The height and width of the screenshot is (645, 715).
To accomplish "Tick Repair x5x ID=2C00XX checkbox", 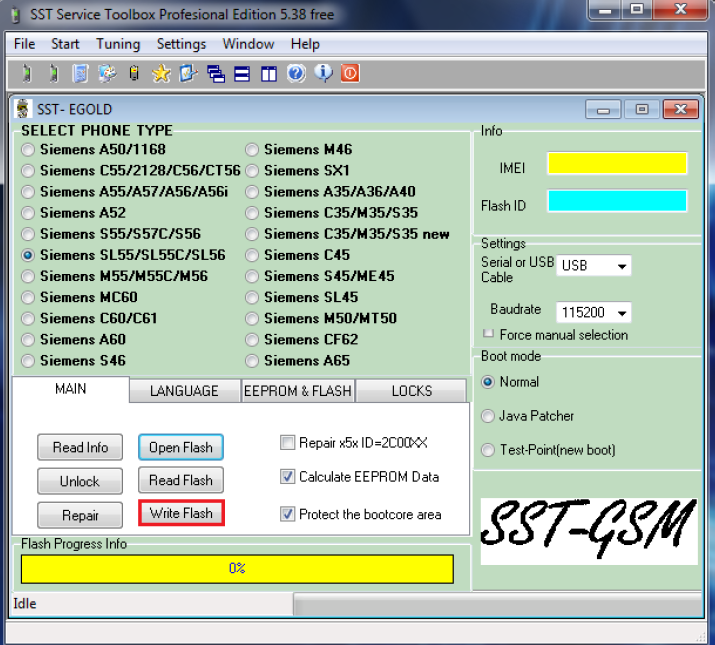I will pyautogui.click(x=287, y=442).
